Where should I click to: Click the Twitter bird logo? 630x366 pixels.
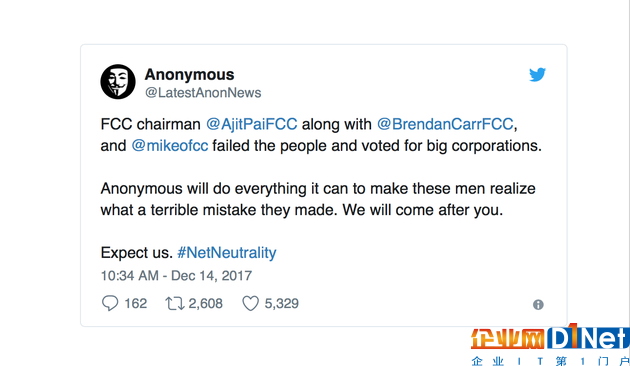coord(537,75)
